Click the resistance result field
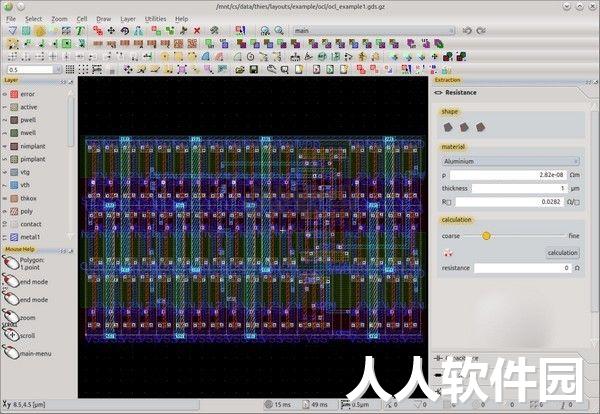Viewport: 600px width, 414px height. [x=522, y=268]
